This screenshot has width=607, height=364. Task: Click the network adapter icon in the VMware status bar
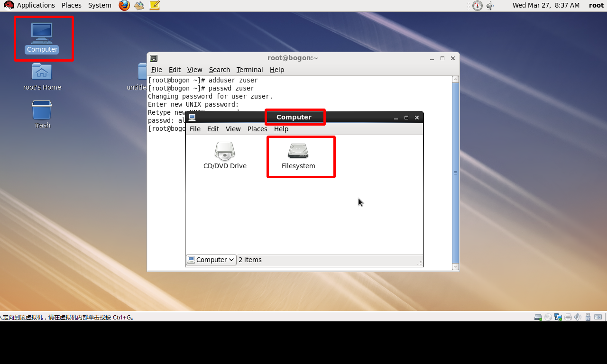point(558,317)
